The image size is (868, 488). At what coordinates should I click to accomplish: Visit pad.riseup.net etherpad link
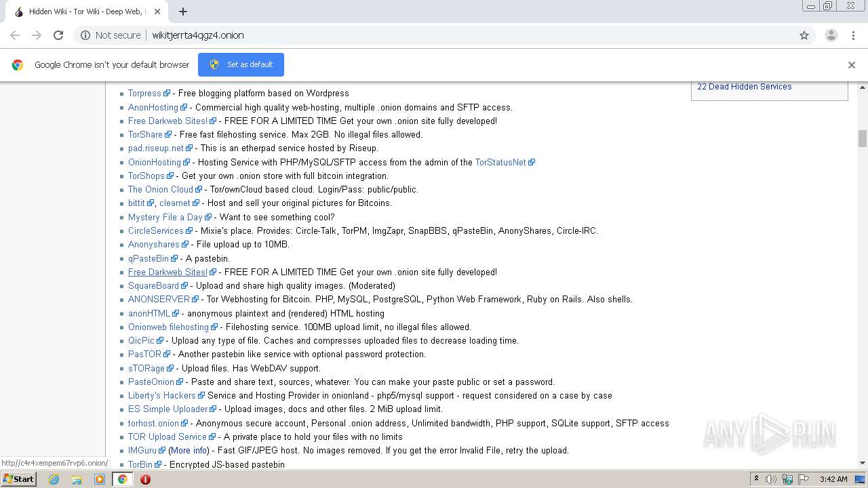point(156,148)
